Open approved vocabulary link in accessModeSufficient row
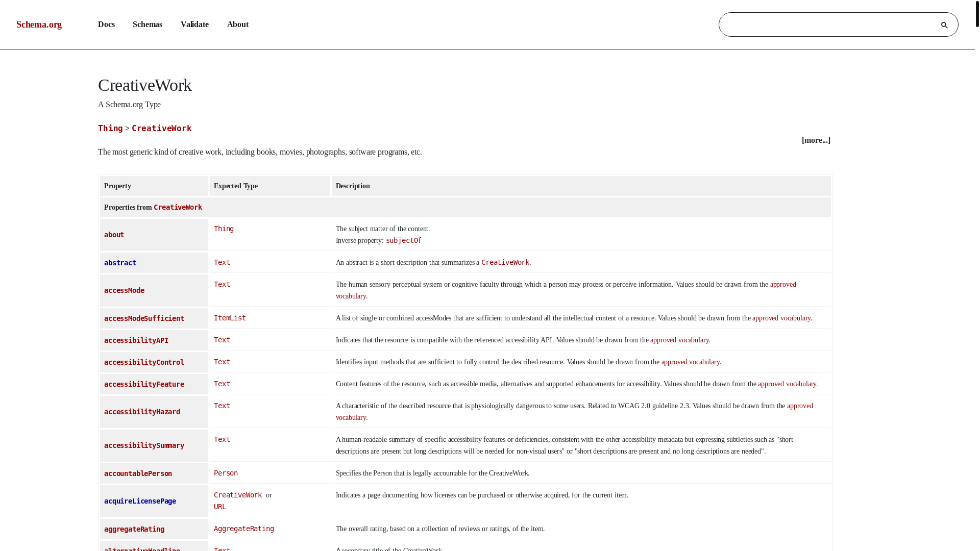Screen dimensions: 980x551 781,318
